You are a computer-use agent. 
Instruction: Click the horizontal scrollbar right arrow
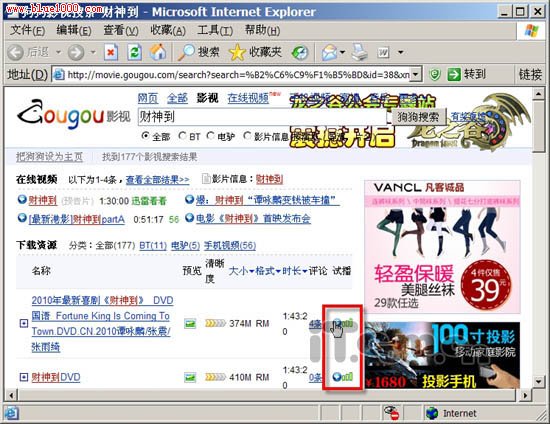click(525, 395)
